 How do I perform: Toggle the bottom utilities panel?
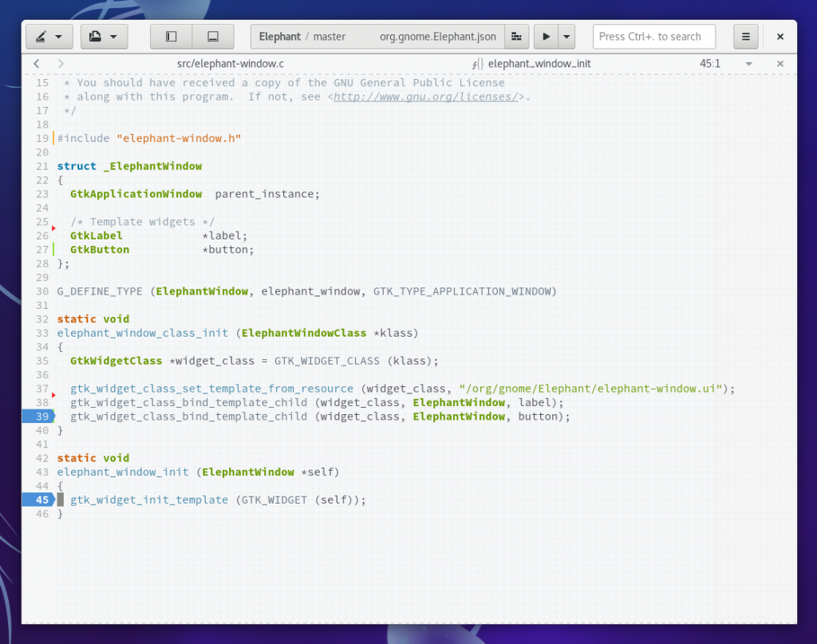pyautogui.click(x=213, y=37)
